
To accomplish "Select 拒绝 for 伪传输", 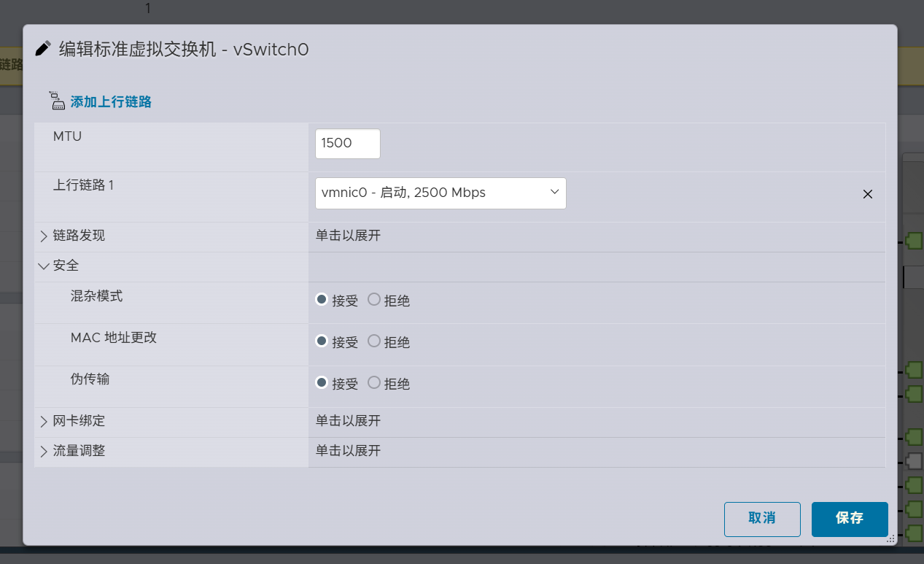I will click(373, 382).
